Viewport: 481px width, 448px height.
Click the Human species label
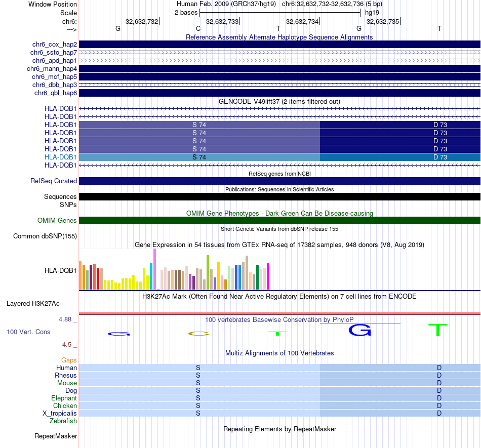(x=66, y=368)
